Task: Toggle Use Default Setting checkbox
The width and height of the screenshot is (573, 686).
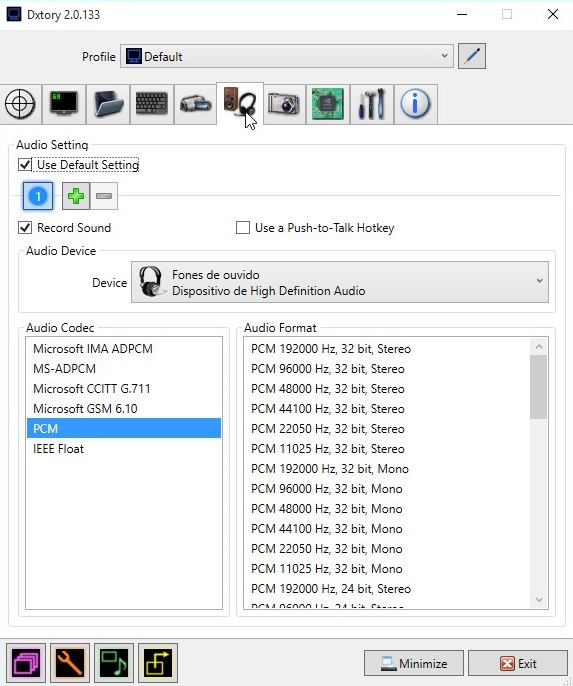Action: 25,165
